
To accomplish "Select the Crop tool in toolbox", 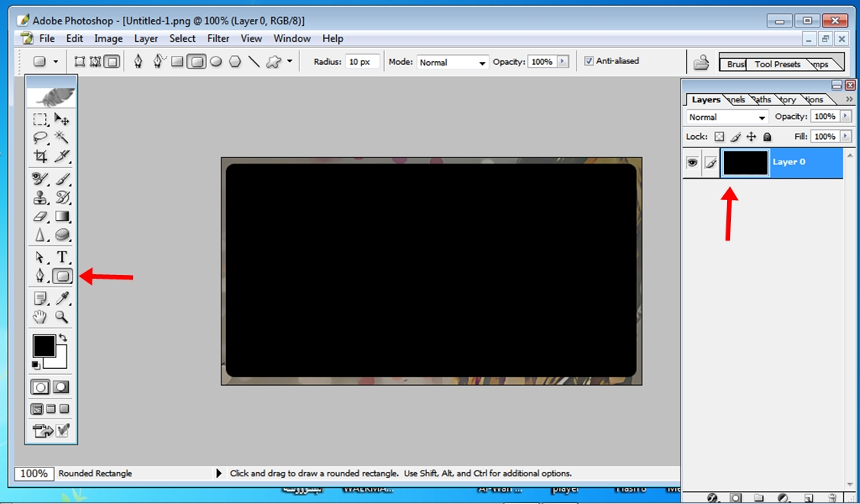I will click(x=40, y=157).
